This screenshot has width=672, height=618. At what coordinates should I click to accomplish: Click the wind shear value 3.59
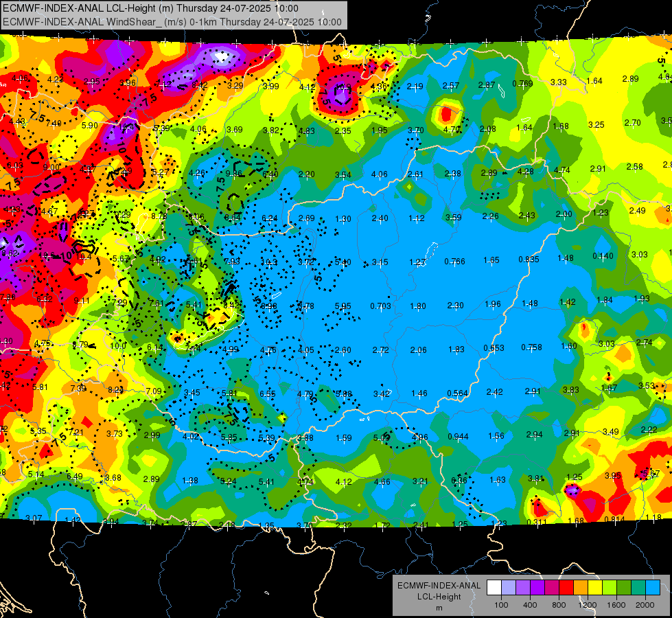454,218
